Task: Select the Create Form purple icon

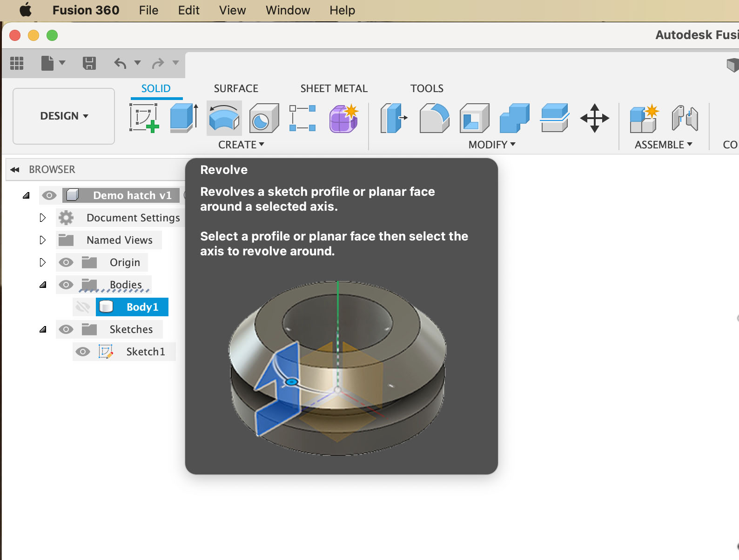Action: (343, 118)
